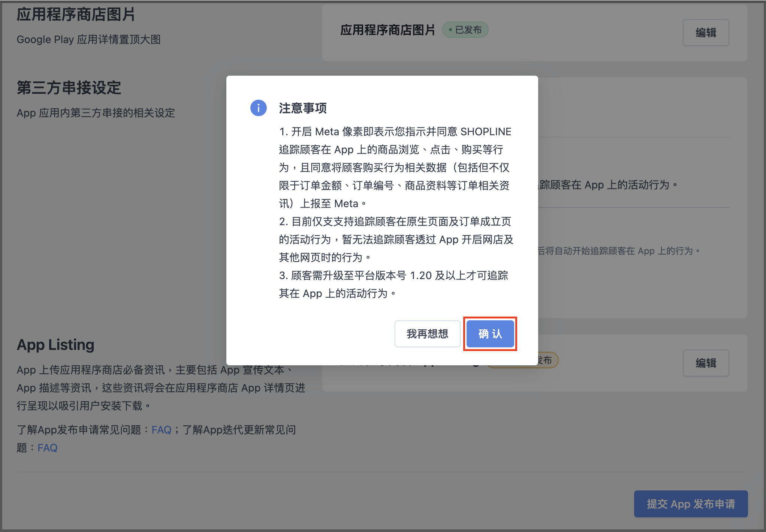766x532 pixels.
Task: Open the FAQ link about App迭代更新
Action: pyautogui.click(x=48, y=448)
